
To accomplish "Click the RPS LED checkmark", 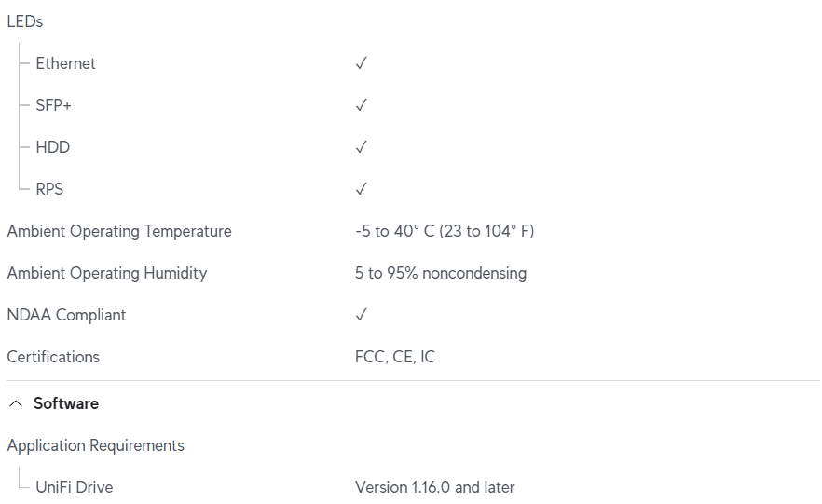I will tap(362, 189).
